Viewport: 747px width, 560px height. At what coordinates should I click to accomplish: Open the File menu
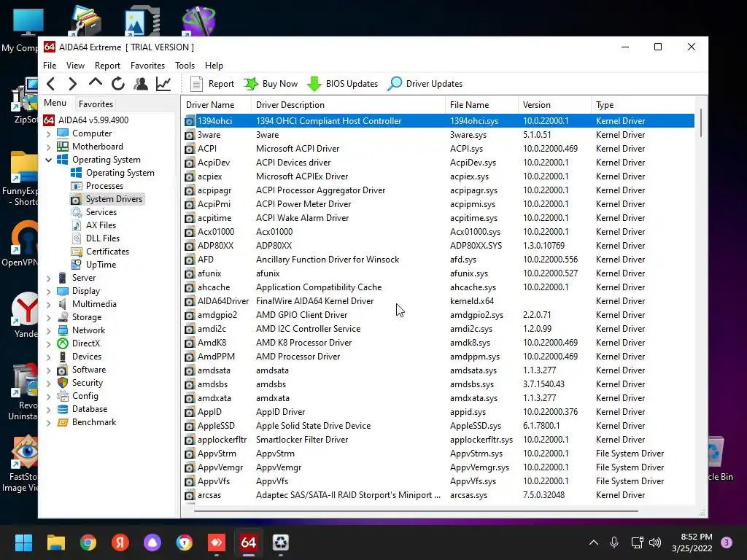click(x=50, y=65)
